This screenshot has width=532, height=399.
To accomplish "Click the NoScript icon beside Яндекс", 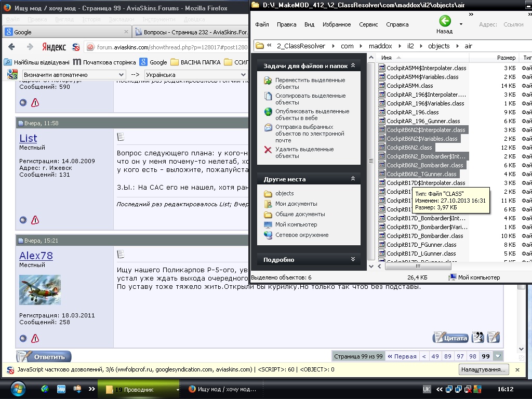I will 76,47.
